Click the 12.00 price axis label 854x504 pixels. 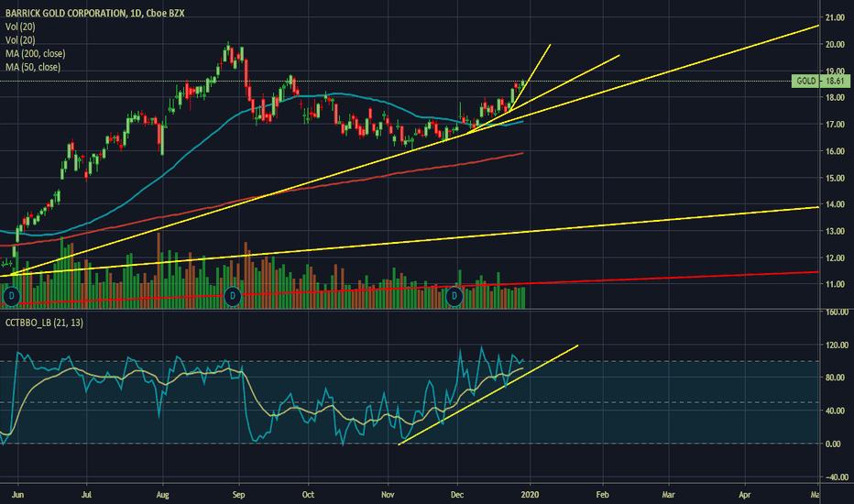coord(835,257)
